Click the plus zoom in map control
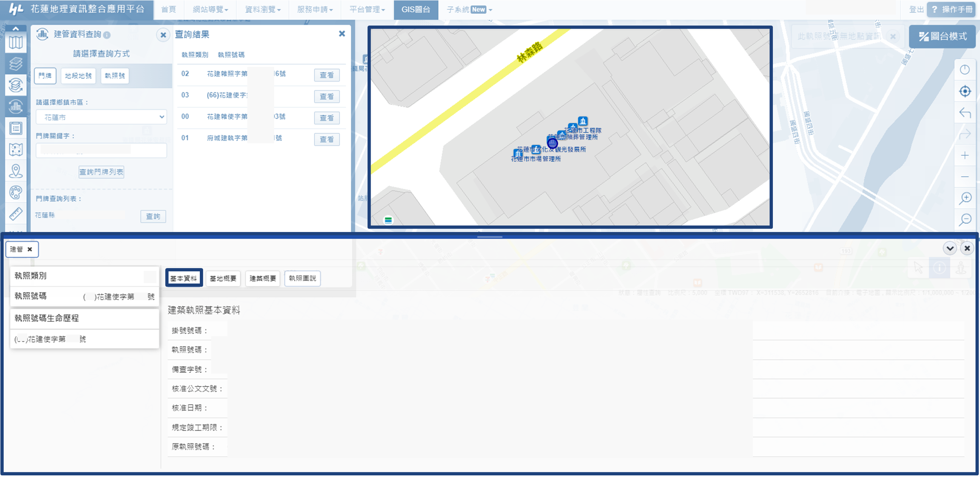Image resolution: width=980 pixels, height=477 pixels. pos(965,156)
